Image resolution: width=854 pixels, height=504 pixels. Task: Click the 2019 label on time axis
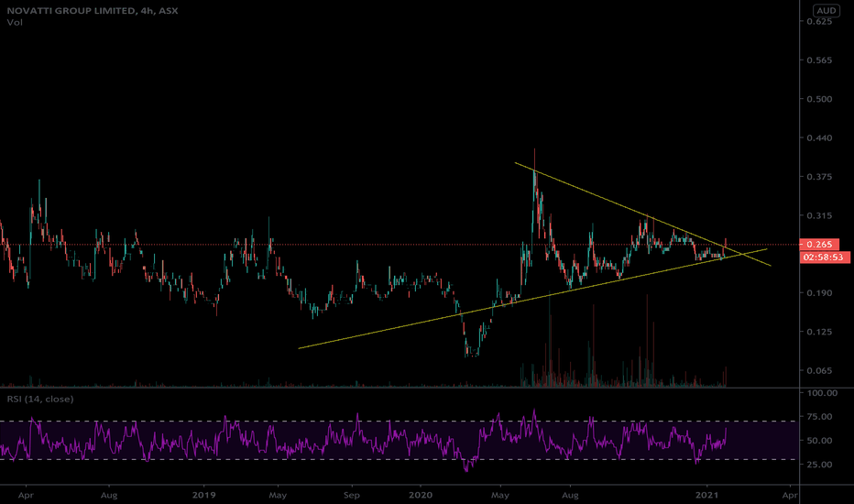click(x=204, y=495)
